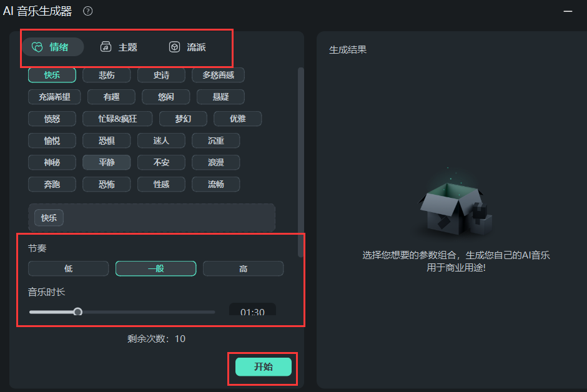Click the selected 一般 tempo option
The height and width of the screenshot is (392, 587).
[155, 268]
